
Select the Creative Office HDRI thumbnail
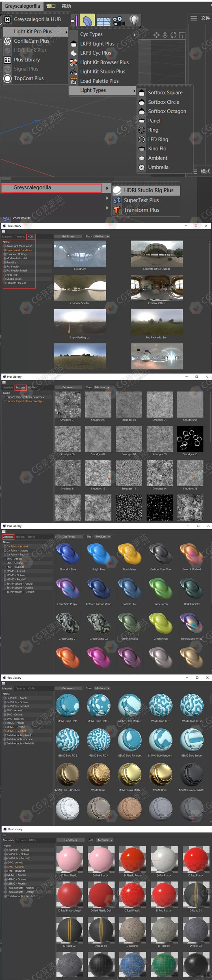pos(156,288)
